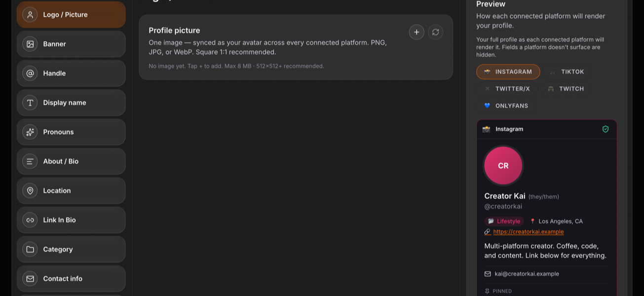
Task: Click the at-sign icon beside Handle
Action: pos(30,74)
